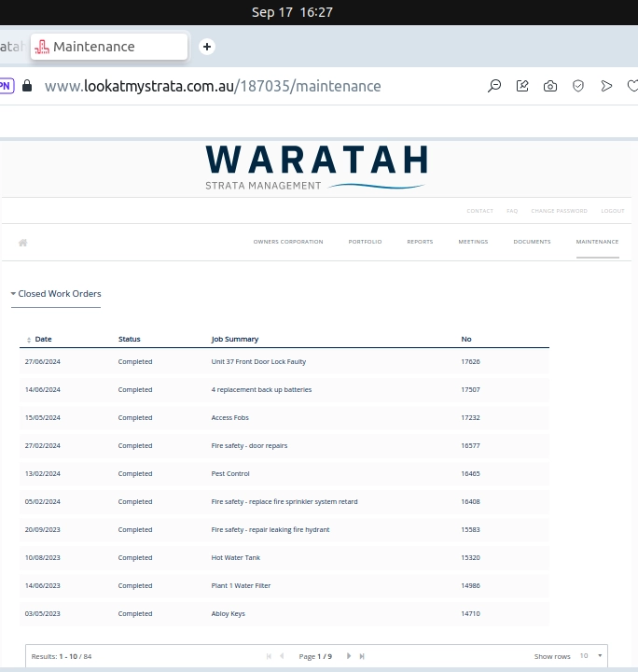Open the address bar search icon
The width and height of the screenshot is (638, 672).
click(x=494, y=86)
